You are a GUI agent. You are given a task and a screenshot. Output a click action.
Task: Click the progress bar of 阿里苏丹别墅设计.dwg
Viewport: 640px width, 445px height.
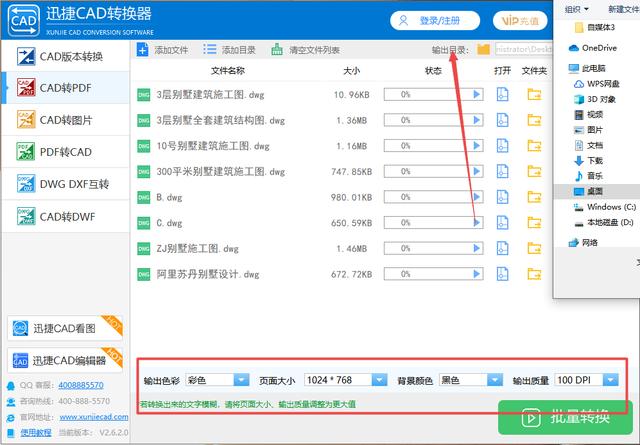(433, 274)
